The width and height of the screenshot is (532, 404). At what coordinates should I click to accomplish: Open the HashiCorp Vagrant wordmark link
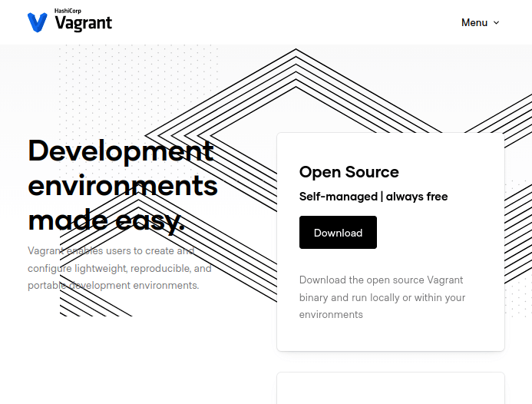point(83,21)
